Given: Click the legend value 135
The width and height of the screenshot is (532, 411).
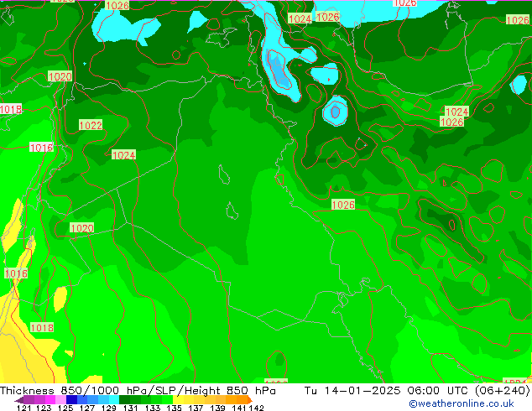Looking at the screenshot, I should click(174, 408).
